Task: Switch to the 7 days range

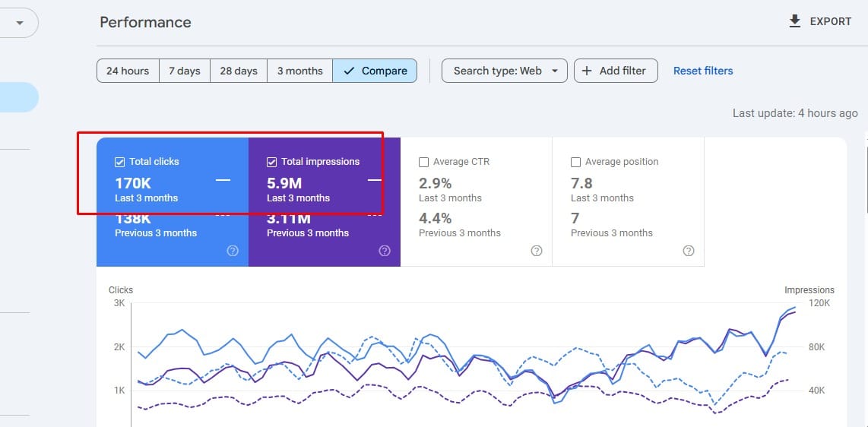Action: click(x=185, y=71)
